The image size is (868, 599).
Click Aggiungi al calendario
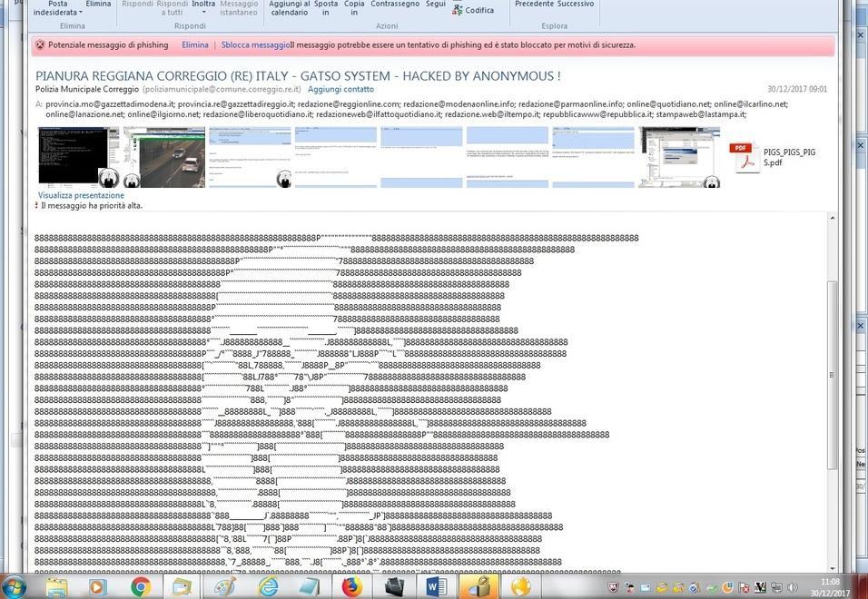[289, 8]
